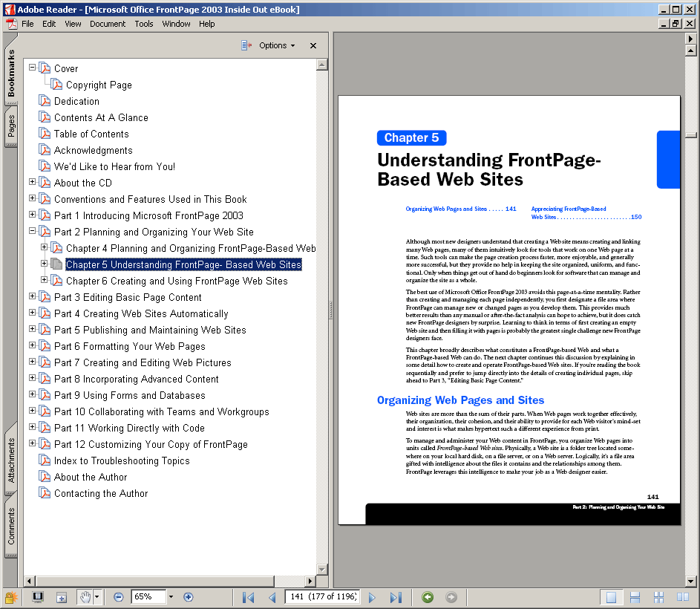This screenshot has height=609, width=700.
Task: Switch to continuous page layout
Action: (635, 597)
